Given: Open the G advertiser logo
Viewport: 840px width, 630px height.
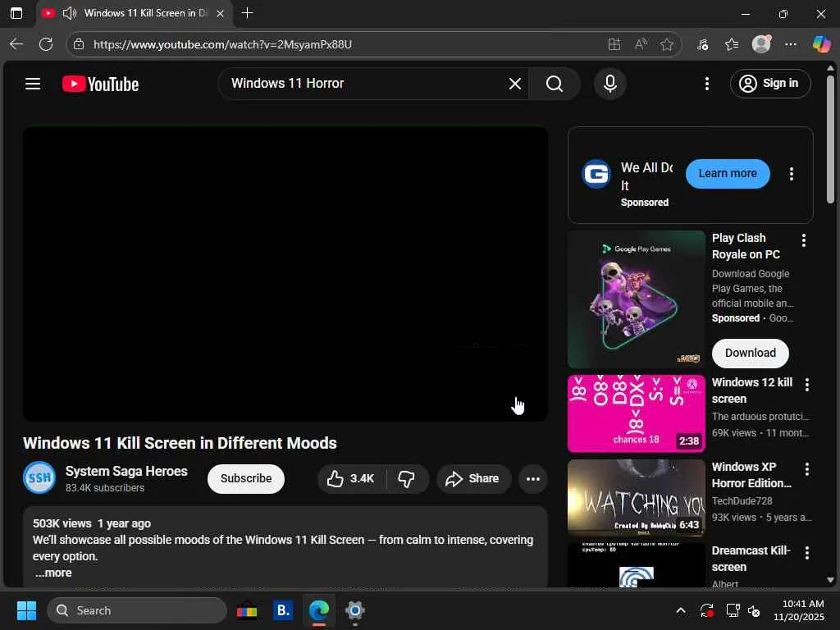Looking at the screenshot, I should click(x=596, y=174).
